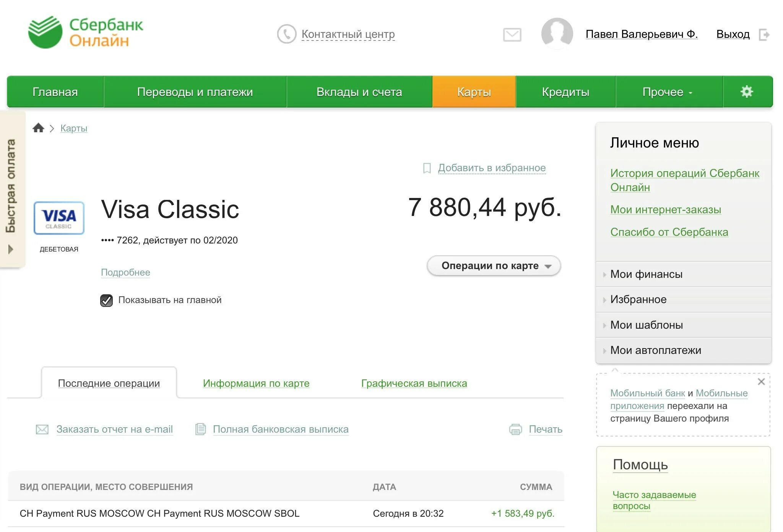Click the bookmark icon for favorites

(427, 168)
